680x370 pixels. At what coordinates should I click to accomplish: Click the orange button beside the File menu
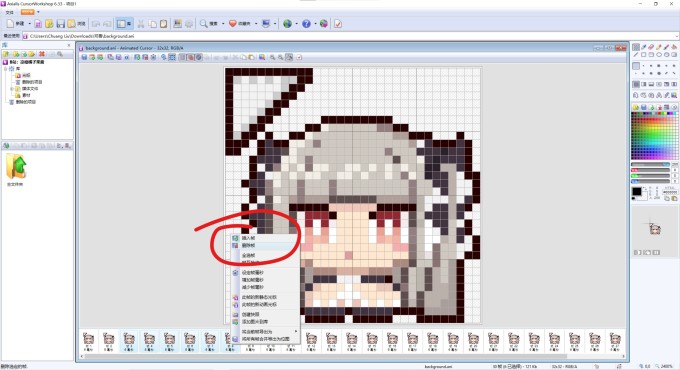(x=27, y=12)
